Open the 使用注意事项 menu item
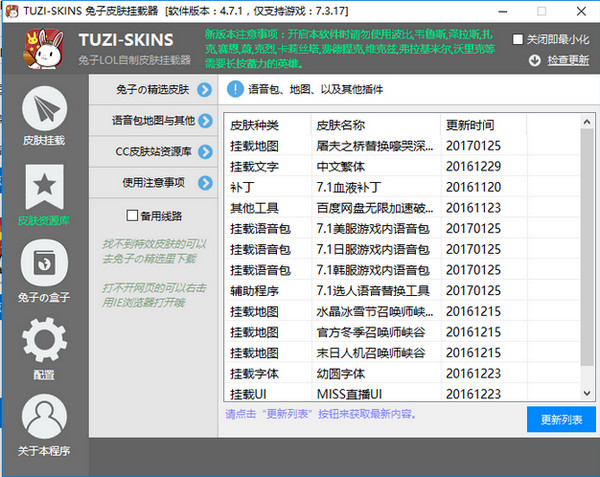Screen dimensions: 600x477 point(153,182)
